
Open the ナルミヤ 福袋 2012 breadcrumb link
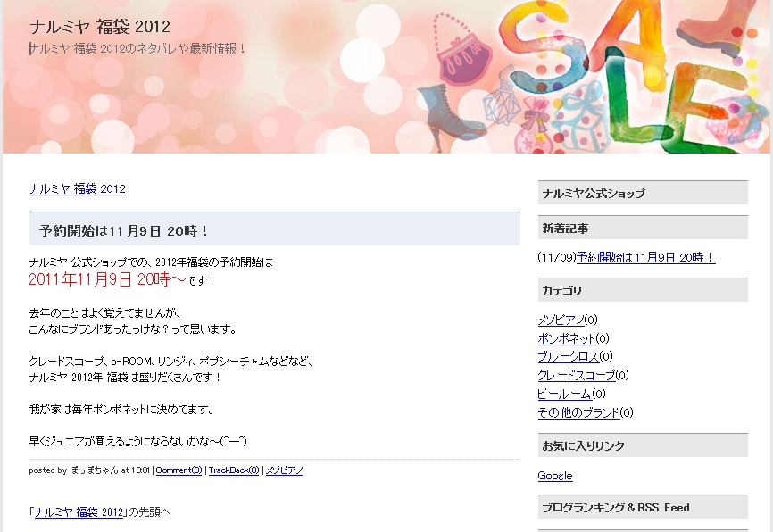tap(78, 189)
